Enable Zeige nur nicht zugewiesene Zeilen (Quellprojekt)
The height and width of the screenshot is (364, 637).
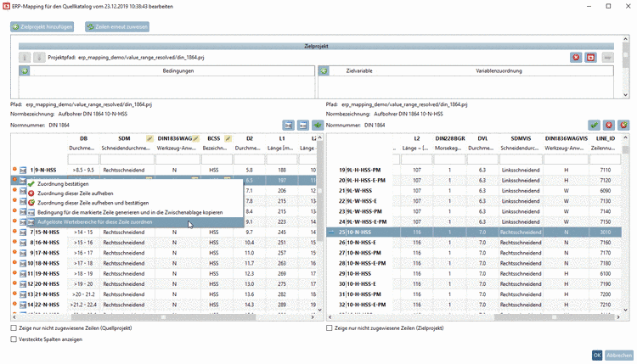pos(14,328)
